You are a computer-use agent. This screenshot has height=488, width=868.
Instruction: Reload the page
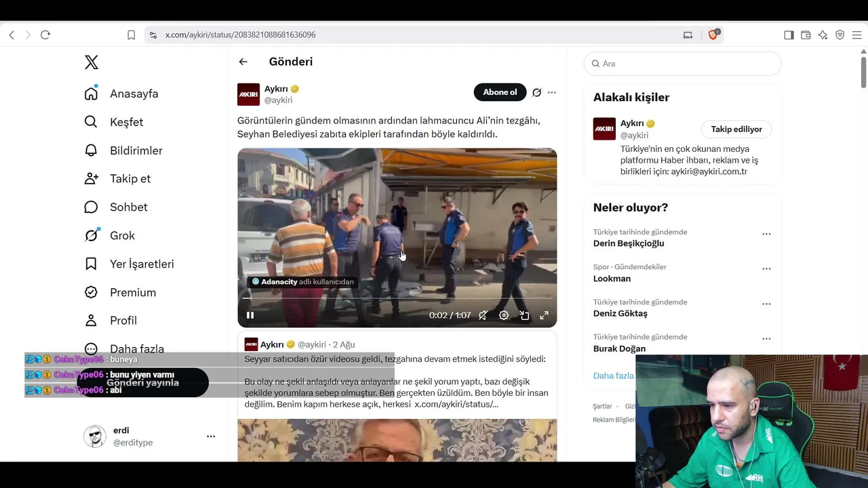[45, 35]
